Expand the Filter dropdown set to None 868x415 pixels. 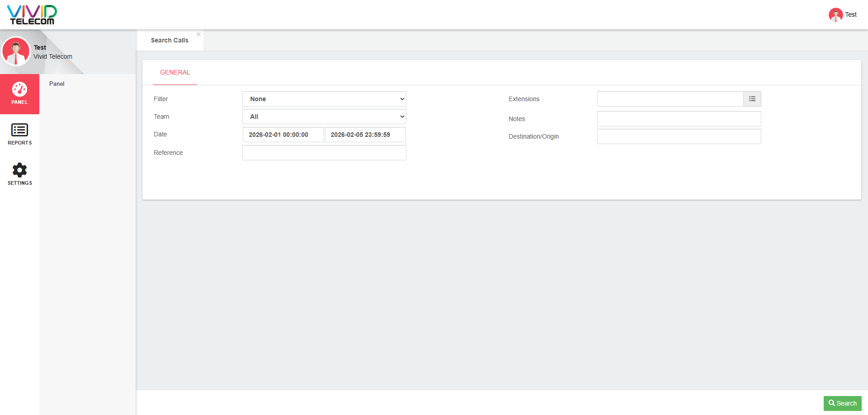324,99
